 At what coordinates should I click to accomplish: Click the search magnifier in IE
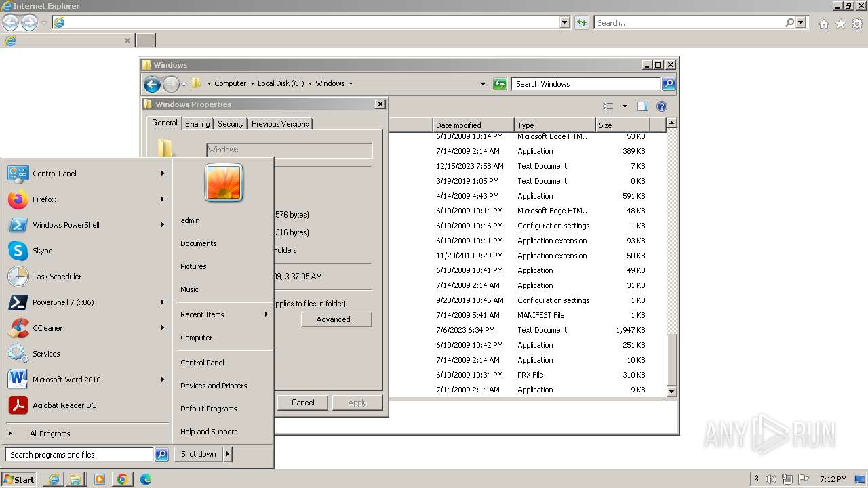click(789, 22)
